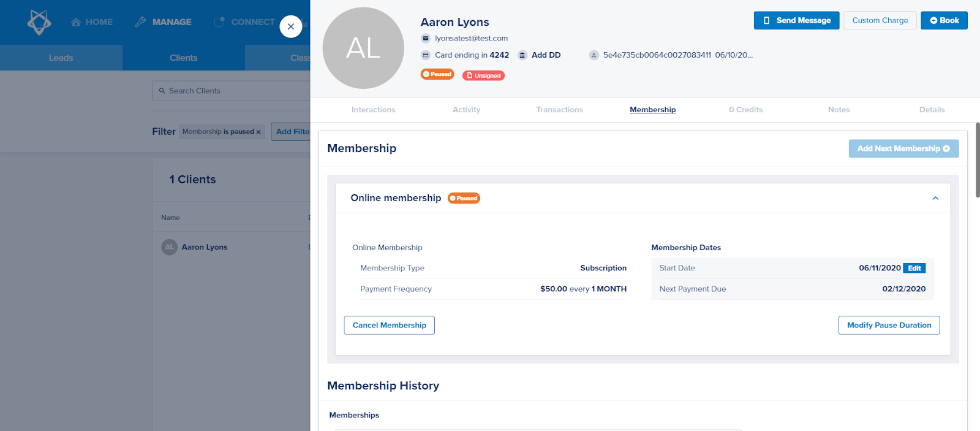The image size is (980, 431).
Task: Click the Send Message button
Action: tap(796, 20)
